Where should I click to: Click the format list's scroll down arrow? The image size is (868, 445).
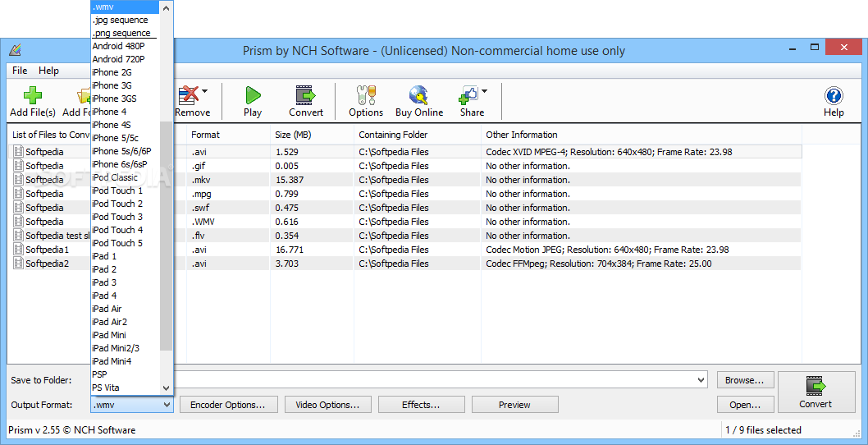tap(166, 388)
